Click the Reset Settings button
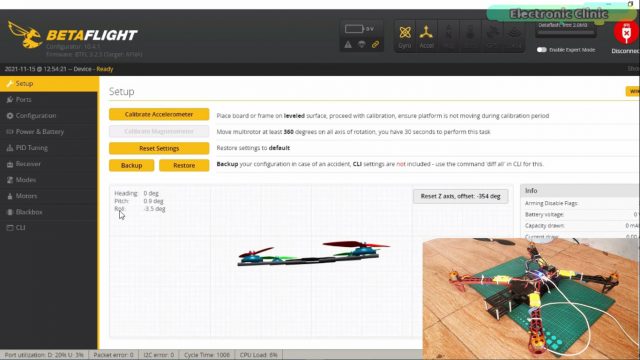 coord(159,148)
